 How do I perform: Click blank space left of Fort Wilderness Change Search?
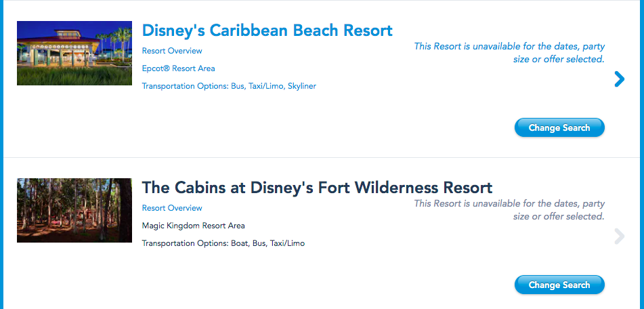[339, 285]
